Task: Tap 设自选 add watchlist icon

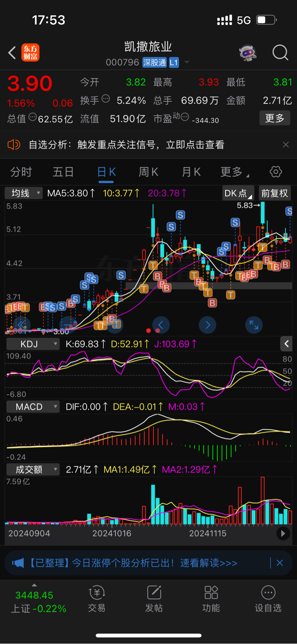Action: [268, 599]
